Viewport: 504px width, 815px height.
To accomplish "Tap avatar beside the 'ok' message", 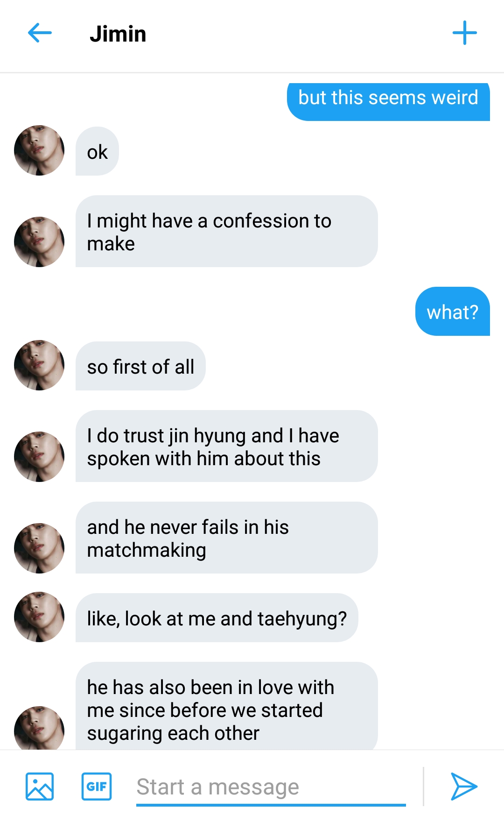I will [x=39, y=150].
